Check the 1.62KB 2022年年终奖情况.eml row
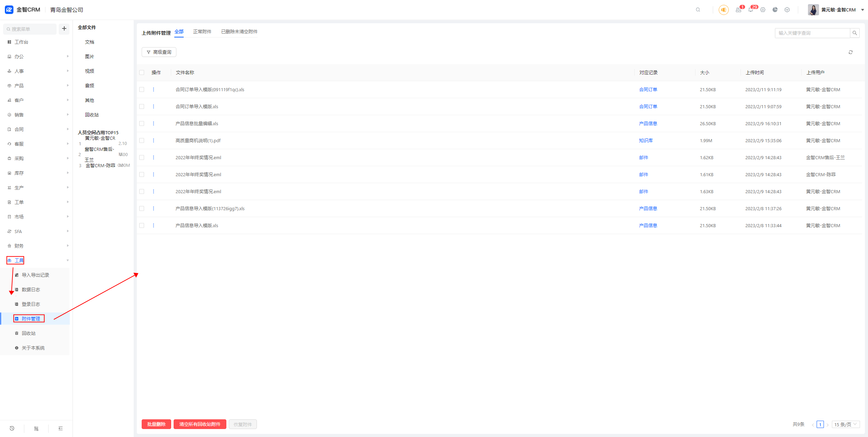Screen dimensions: 868x437 pos(142,157)
